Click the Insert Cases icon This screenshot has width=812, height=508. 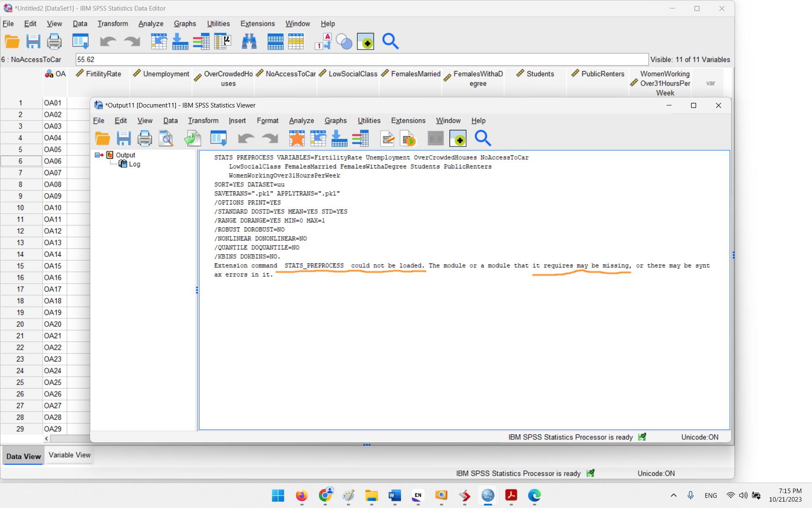[275, 41]
